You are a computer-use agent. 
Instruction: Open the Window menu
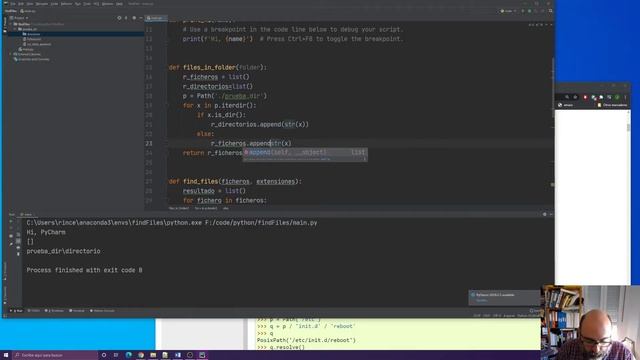tap(107, 4)
